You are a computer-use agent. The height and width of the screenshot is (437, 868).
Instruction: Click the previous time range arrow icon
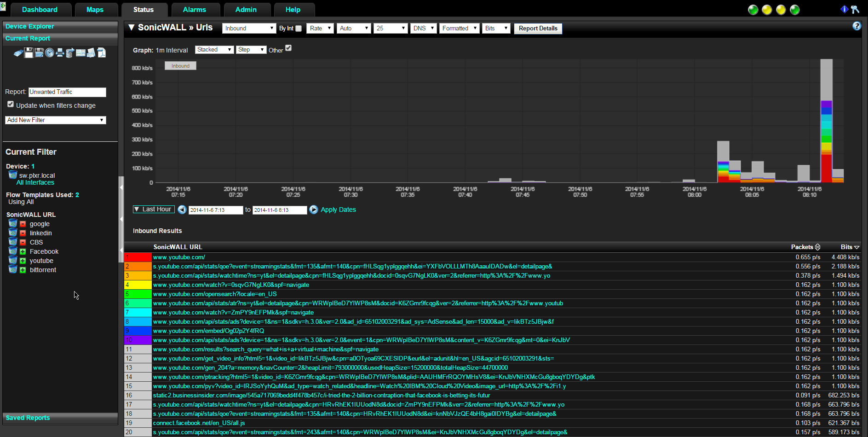point(182,210)
